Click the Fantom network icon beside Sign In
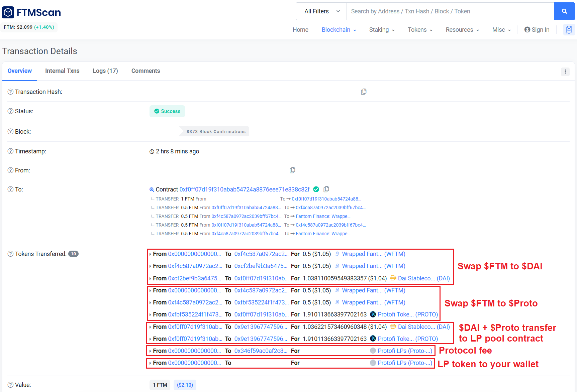This screenshot has width=577, height=392. point(569,30)
